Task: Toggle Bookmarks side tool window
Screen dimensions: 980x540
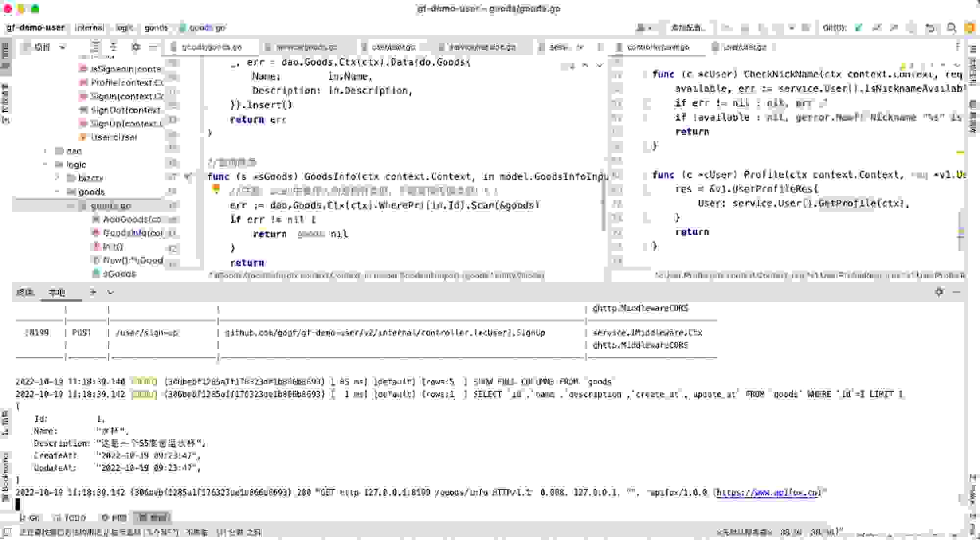Action: pos(5,476)
